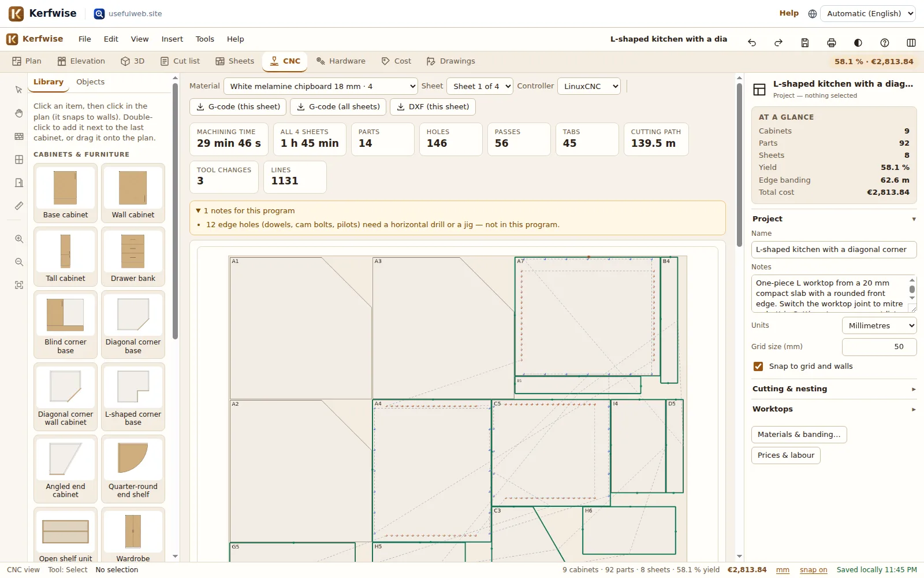Download G-code for all sheets
The image size is (924, 578).
(338, 107)
